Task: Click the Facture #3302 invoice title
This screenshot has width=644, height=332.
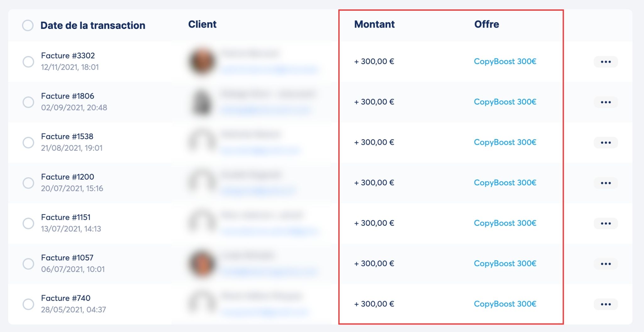Action: click(68, 56)
